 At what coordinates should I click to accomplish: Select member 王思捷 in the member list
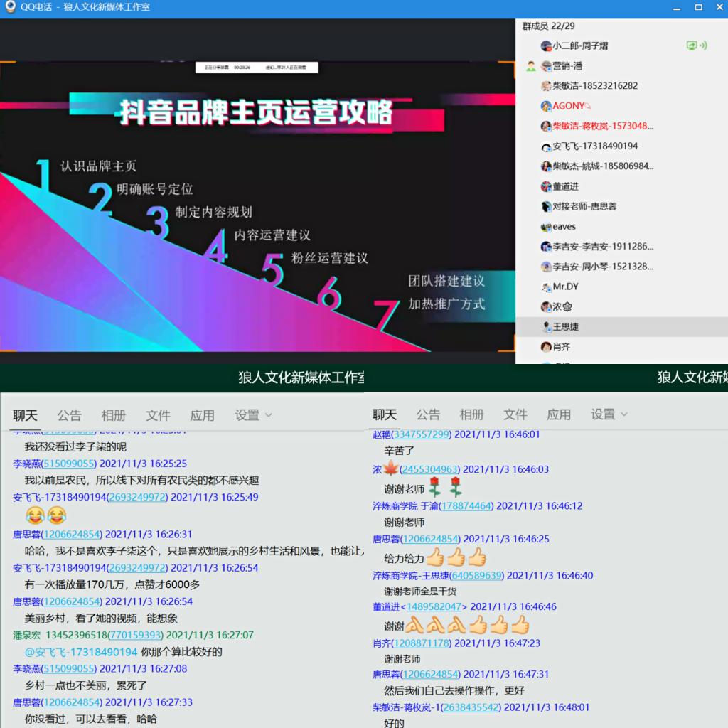click(x=565, y=327)
